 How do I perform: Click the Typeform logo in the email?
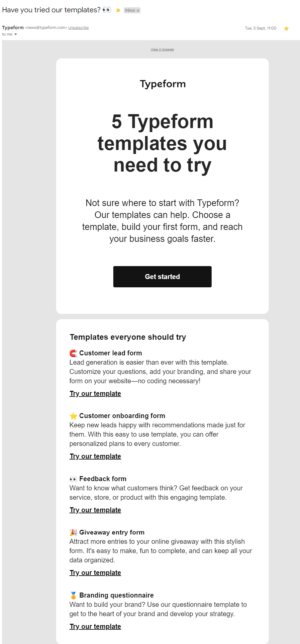162,84
